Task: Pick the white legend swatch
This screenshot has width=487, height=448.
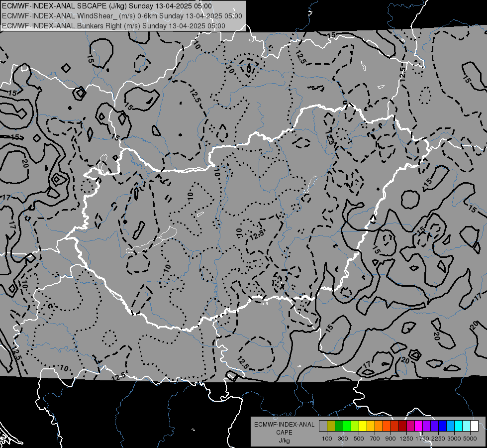Action: tap(475, 426)
